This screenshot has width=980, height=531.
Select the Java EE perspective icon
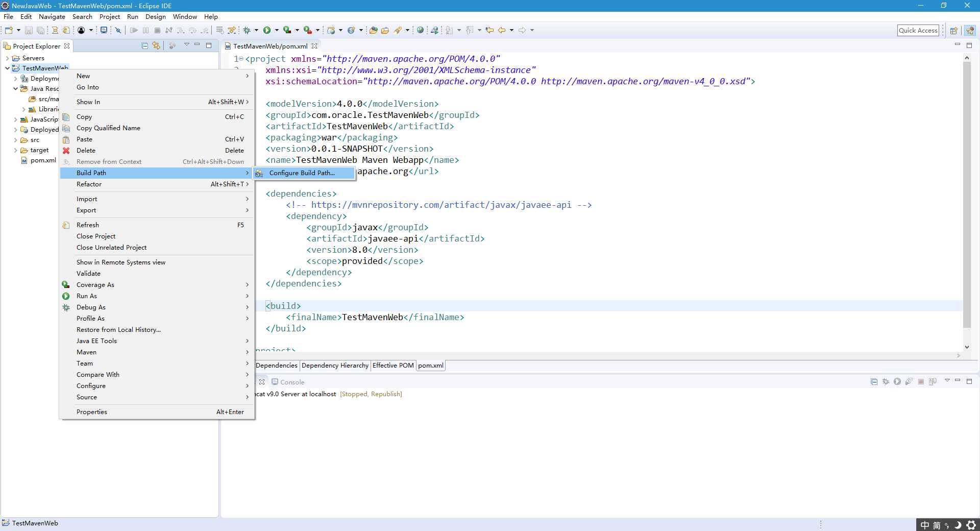click(970, 31)
